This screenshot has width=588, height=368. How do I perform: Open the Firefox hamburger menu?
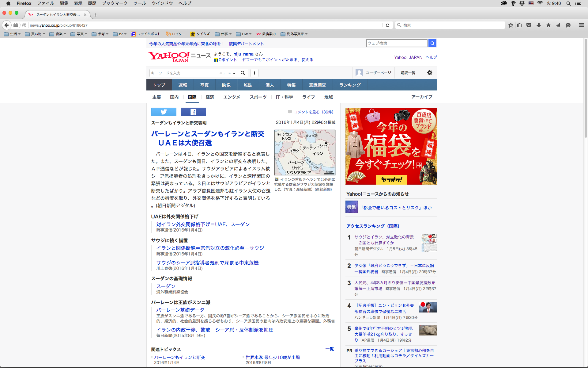pos(581,25)
